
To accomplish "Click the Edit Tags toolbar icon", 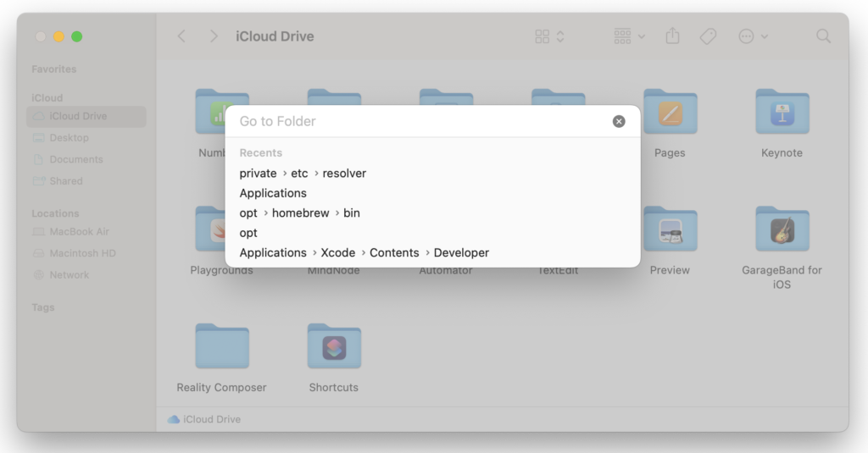I will point(708,36).
